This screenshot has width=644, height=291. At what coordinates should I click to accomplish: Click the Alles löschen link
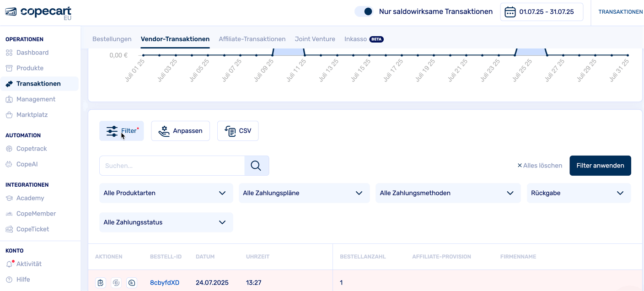(540, 166)
